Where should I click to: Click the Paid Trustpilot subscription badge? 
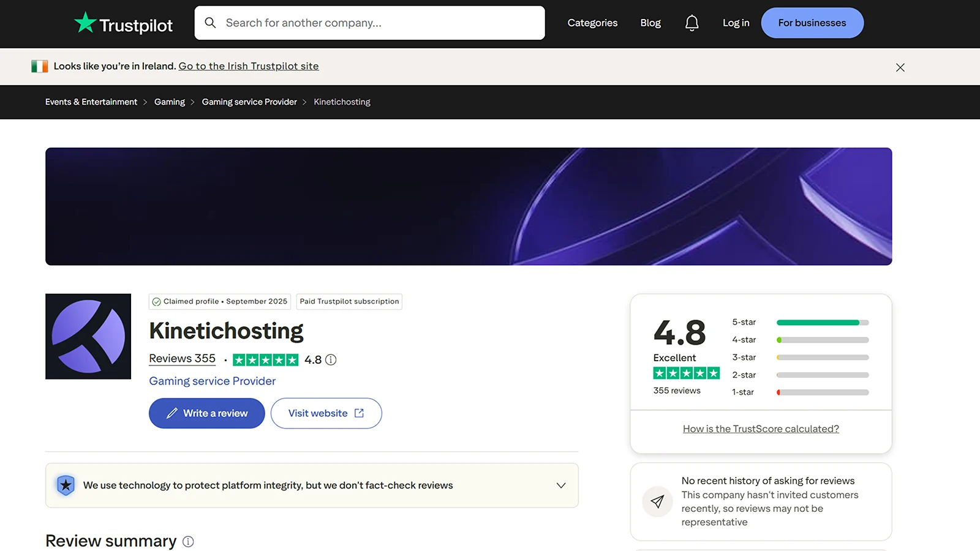click(349, 302)
